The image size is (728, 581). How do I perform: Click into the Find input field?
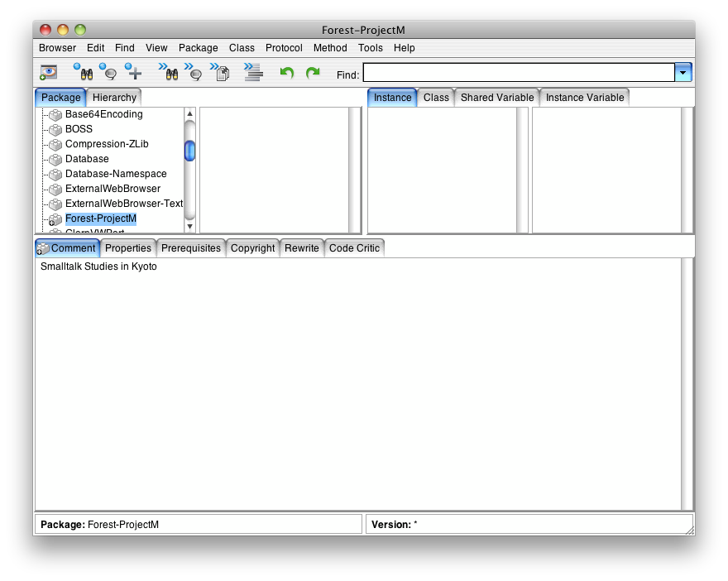point(519,73)
